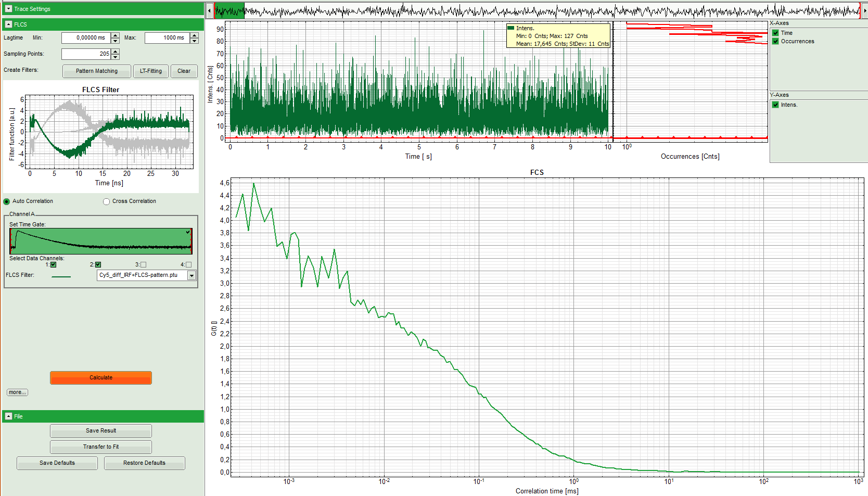
Task: Enable data channel 3 checkbox
Action: (144, 264)
